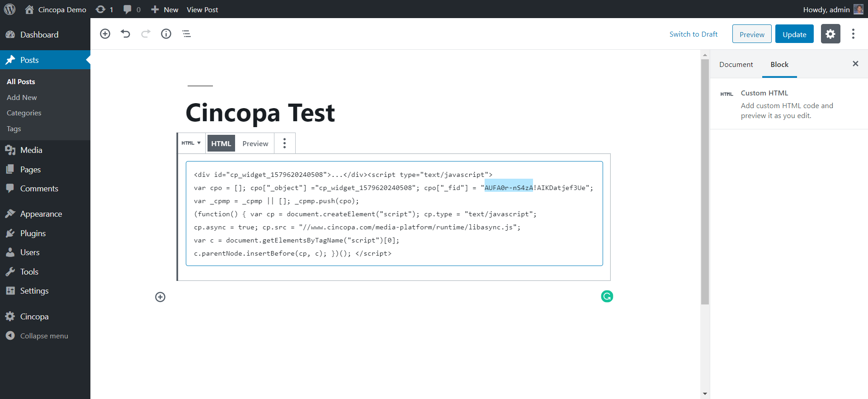
Task: Click the Undo icon
Action: coord(125,34)
